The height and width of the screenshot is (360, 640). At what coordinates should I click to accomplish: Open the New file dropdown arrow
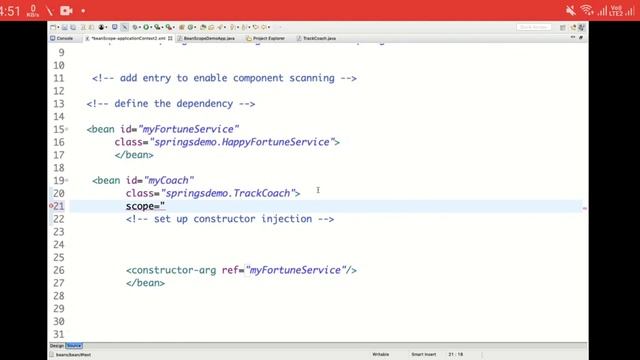coord(58,27)
